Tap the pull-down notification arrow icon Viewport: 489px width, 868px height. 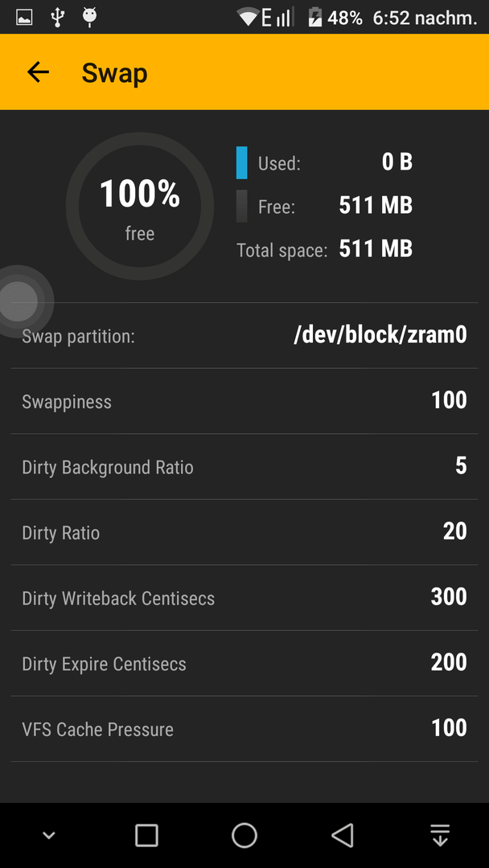(440, 835)
